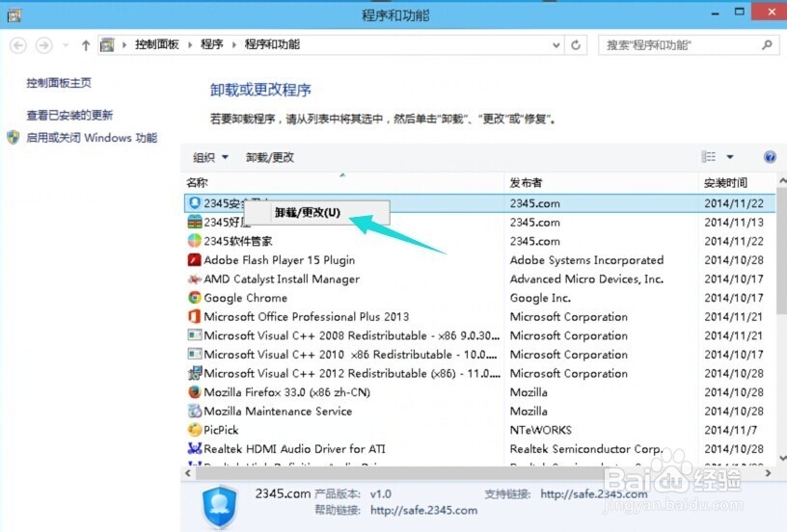
Task: Click the large 2345 shield icon in details pane
Action: (220, 506)
